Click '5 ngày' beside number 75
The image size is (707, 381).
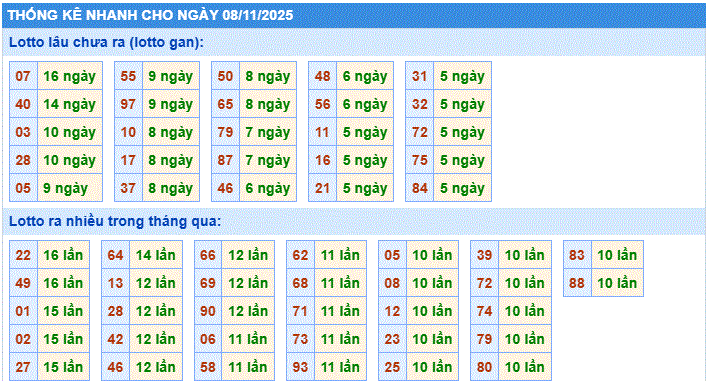point(462,160)
